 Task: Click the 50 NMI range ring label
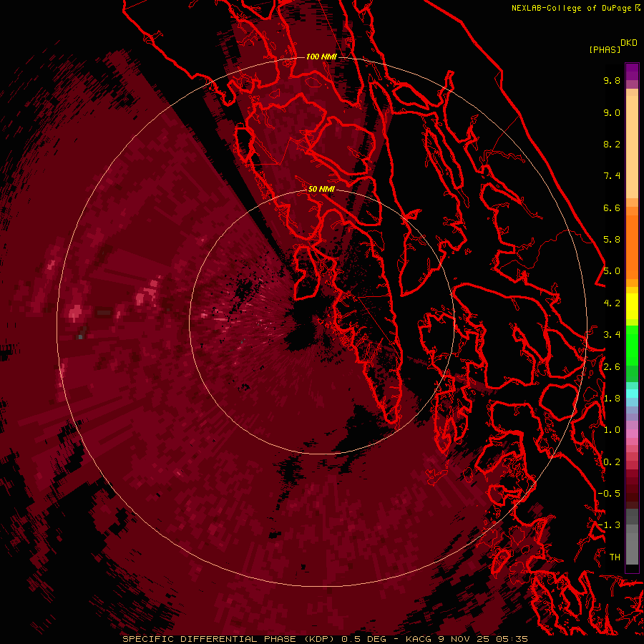(321, 189)
